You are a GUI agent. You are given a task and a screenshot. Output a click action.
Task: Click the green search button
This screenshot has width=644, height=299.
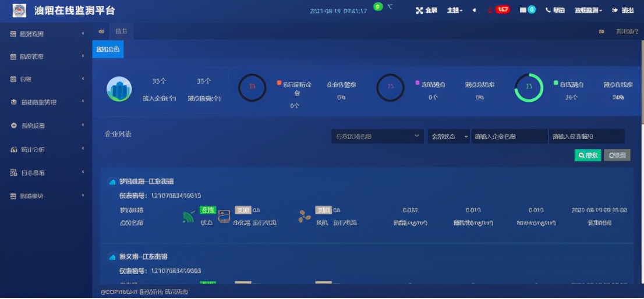pos(588,155)
